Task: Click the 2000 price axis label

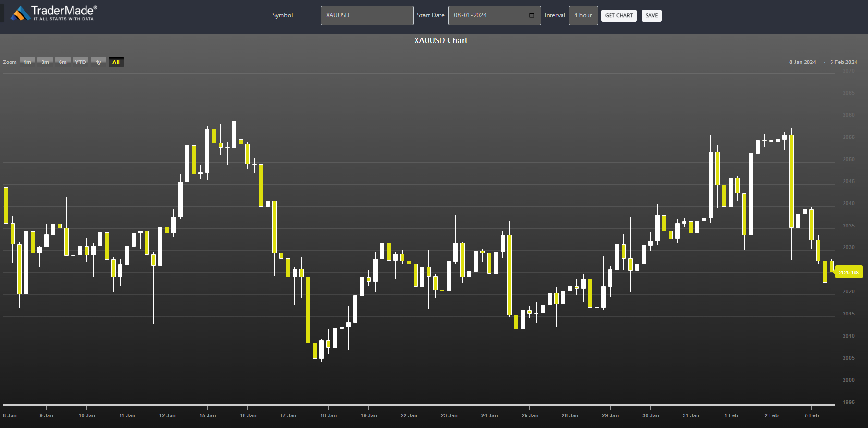Action: click(x=849, y=380)
